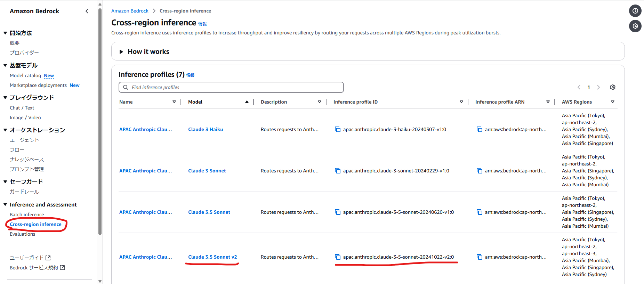
Task: Open Image / Video playground
Action: pyautogui.click(x=25, y=117)
